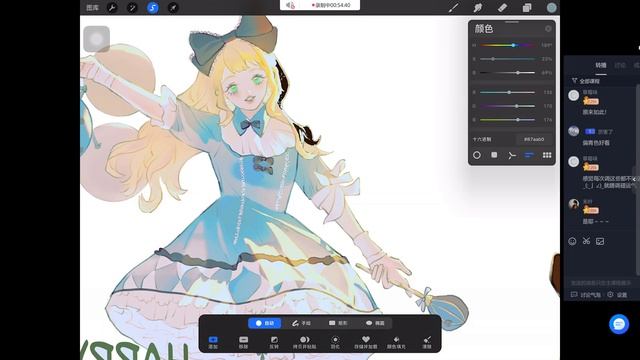This screenshot has height=360, width=640.
Task: Click 反转 invert selection icon
Action: [274, 342]
